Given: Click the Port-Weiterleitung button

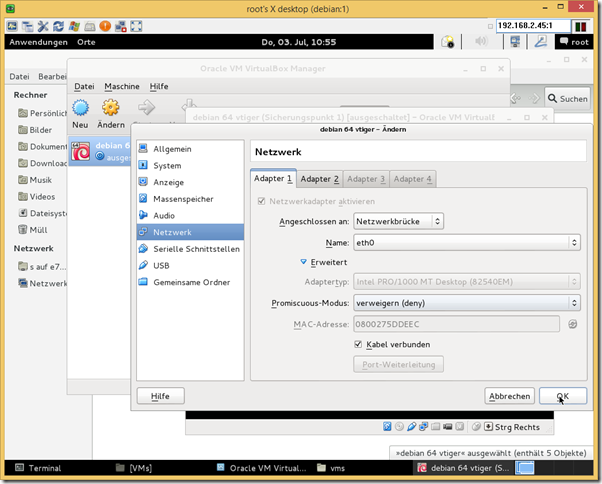Looking at the screenshot, I should 398,364.
